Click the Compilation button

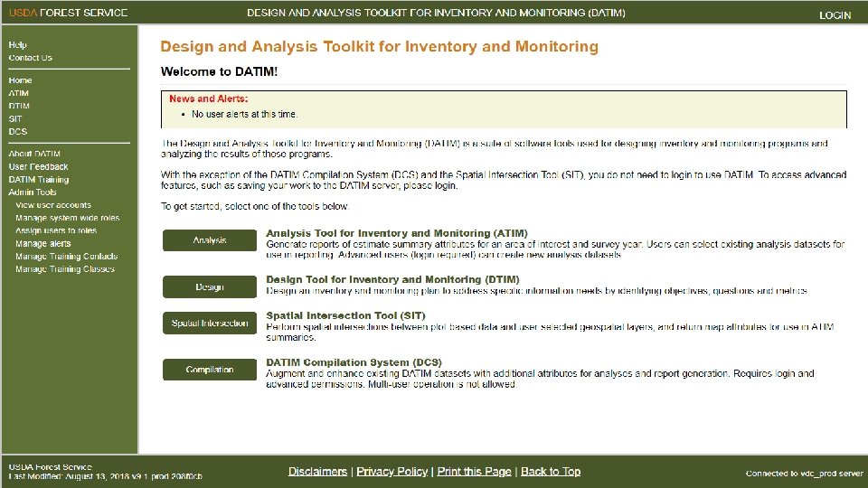click(210, 370)
